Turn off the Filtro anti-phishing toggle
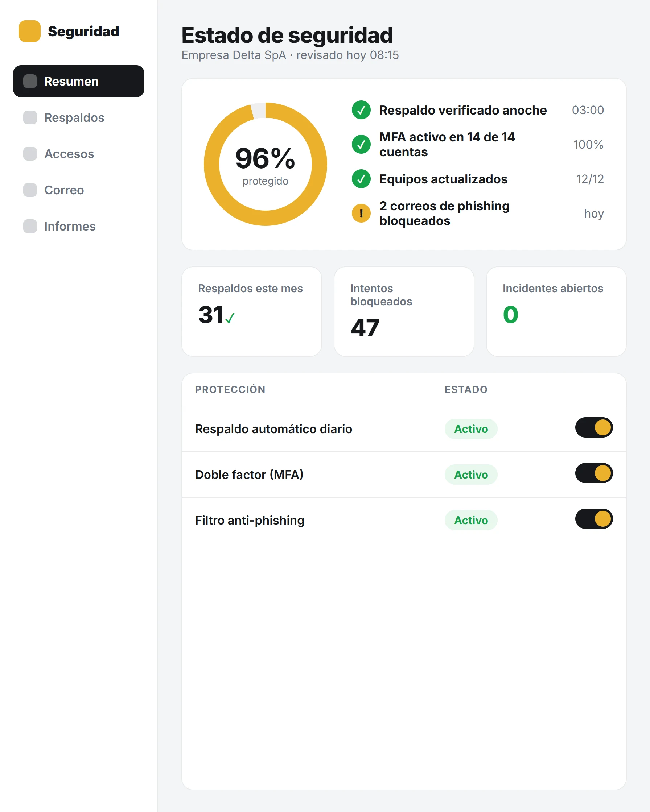 (x=594, y=519)
